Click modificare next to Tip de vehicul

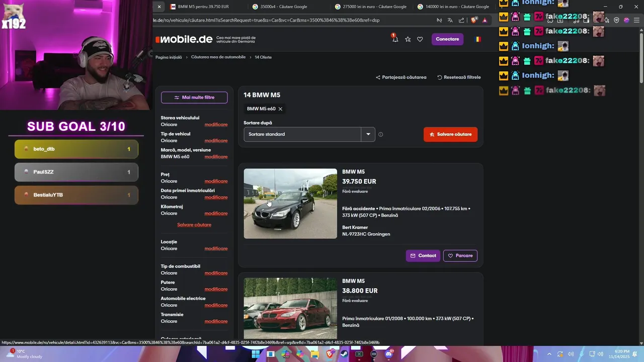(216, 140)
